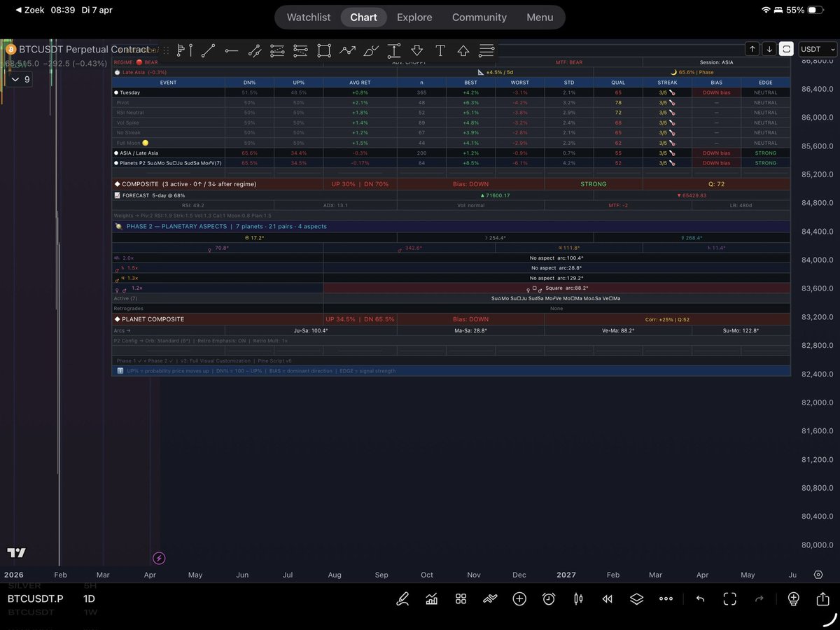Click the Tuesday event row
840x630 pixels.
click(x=451, y=92)
